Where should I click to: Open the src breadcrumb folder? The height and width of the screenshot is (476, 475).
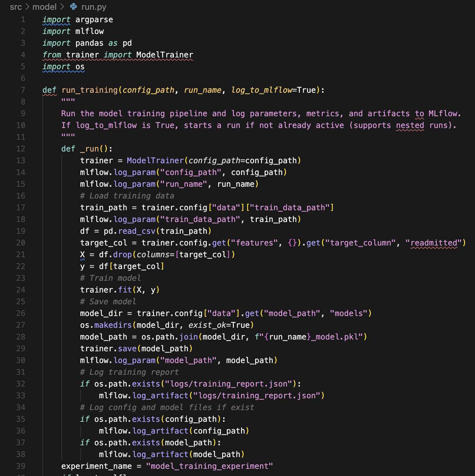click(x=16, y=7)
